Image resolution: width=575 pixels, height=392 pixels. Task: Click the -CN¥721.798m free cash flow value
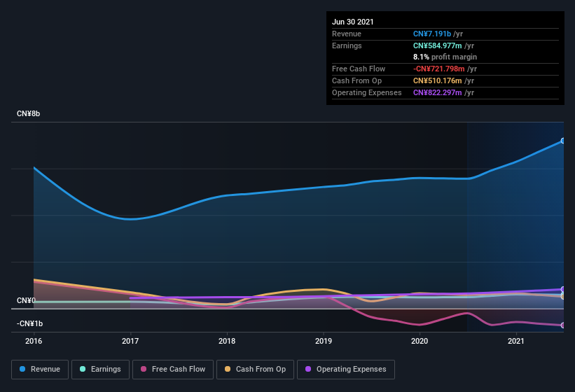coord(439,69)
